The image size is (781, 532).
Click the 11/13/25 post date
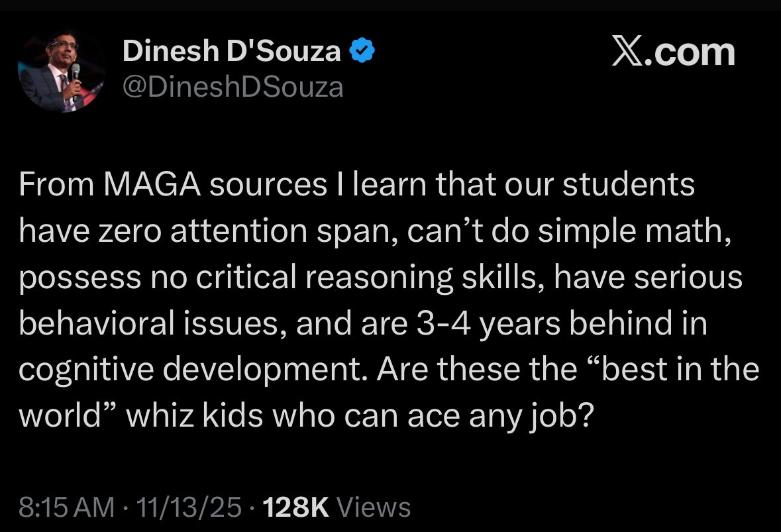click(x=187, y=507)
